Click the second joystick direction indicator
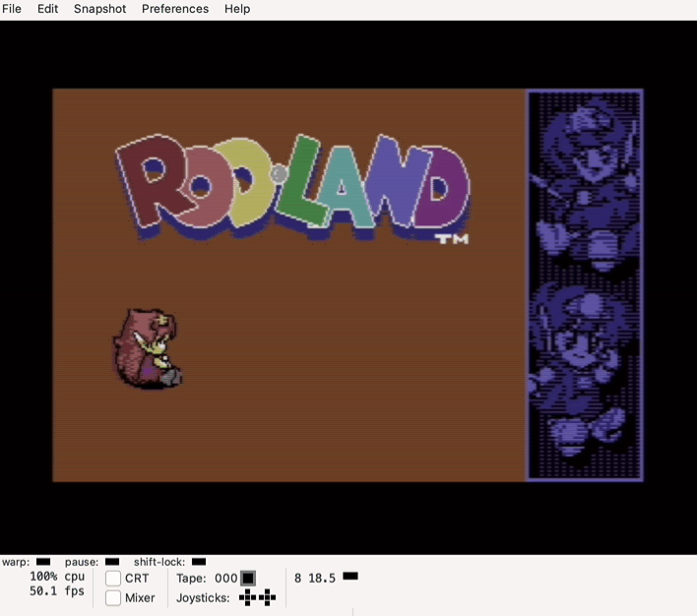Screen dimensions: 697x616 (x=267, y=597)
